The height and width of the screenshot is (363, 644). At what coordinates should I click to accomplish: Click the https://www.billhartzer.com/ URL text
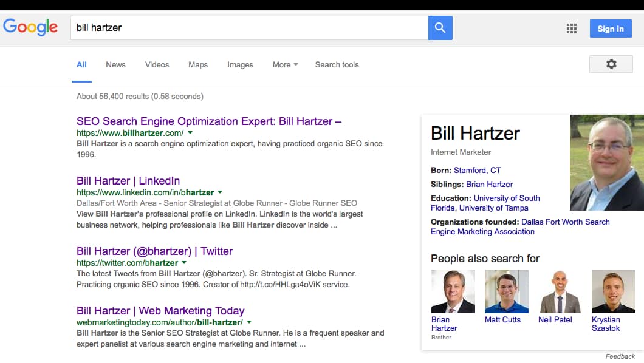pyautogui.click(x=130, y=133)
